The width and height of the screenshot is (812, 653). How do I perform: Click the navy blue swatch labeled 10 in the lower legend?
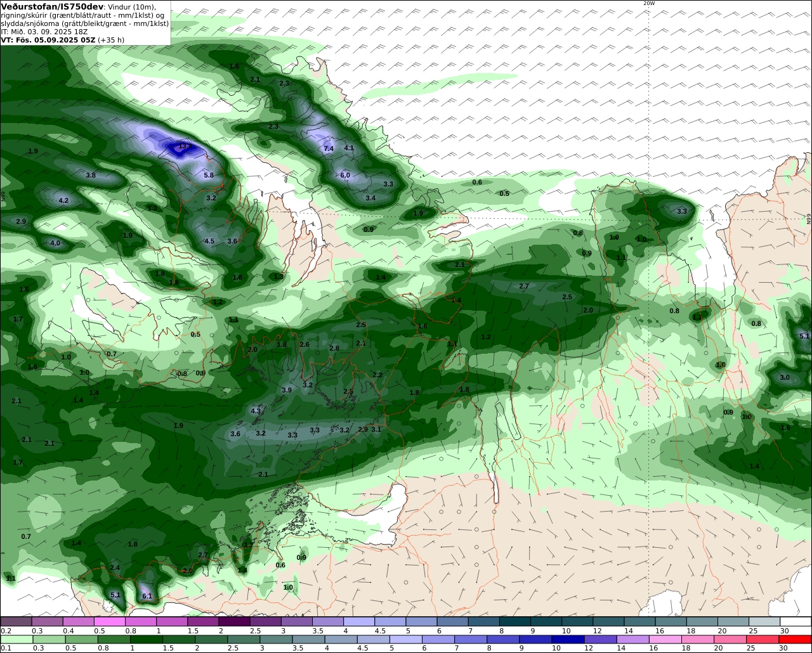click(568, 639)
